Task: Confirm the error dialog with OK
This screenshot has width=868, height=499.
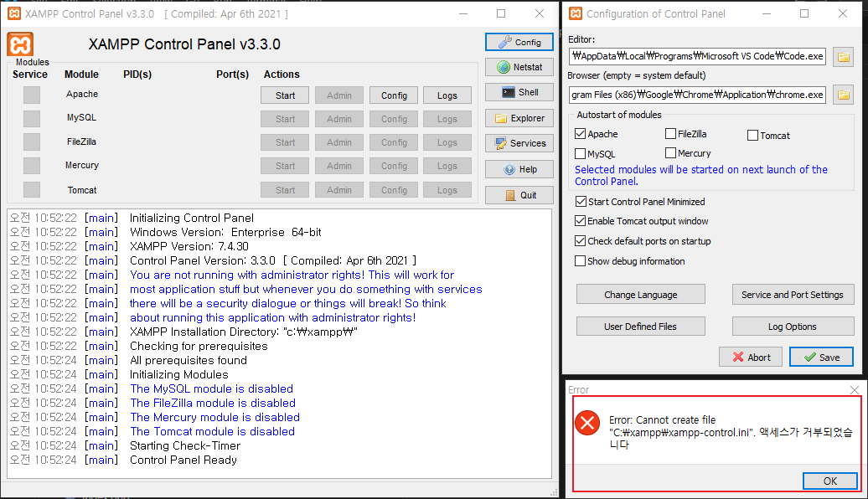Action: point(829,481)
